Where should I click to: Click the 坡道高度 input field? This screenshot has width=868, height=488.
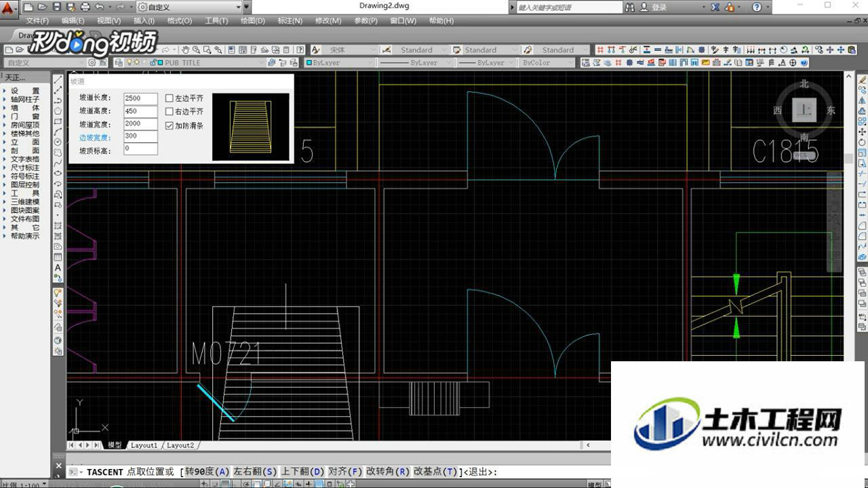[140, 111]
